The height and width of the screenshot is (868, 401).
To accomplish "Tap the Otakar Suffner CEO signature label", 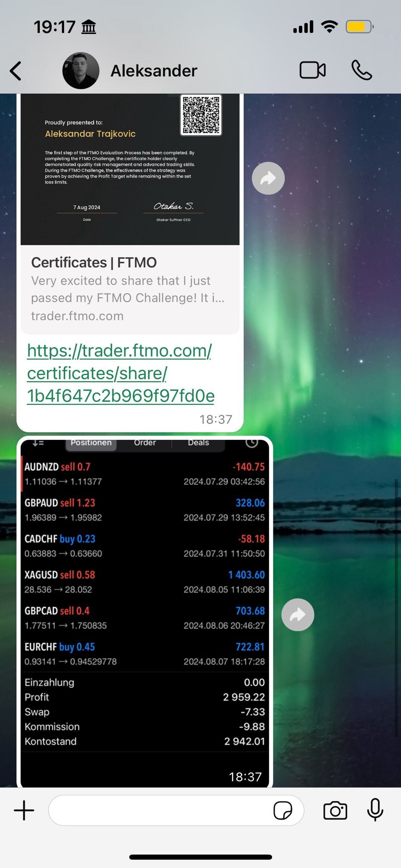I will coord(173,220).
